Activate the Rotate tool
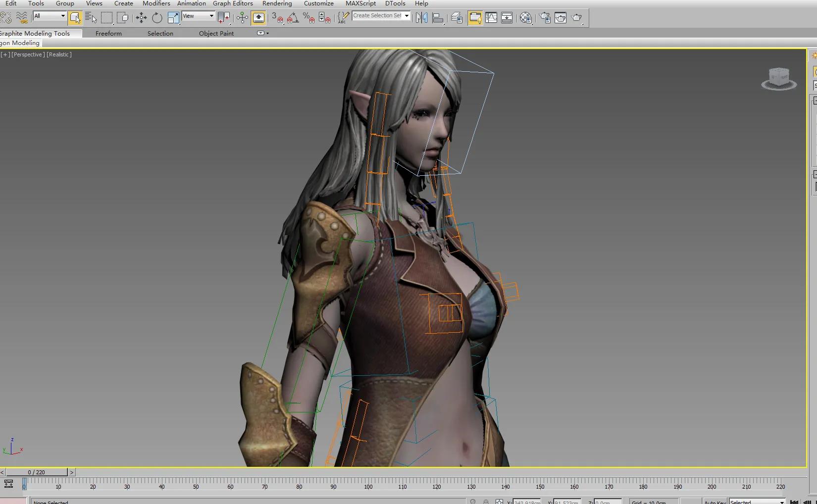The height and width of the screenshot is (504, 817). pos(157,18)
